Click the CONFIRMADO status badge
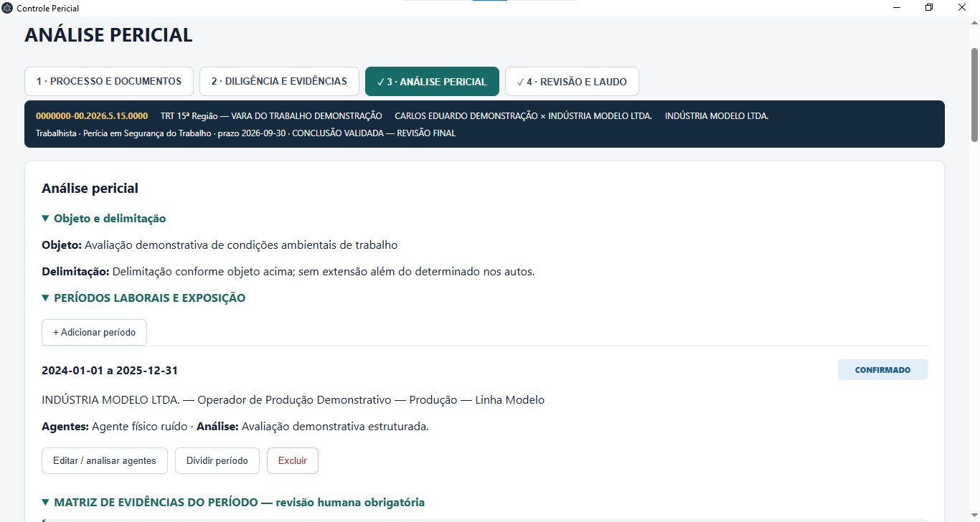 (882, 370)
